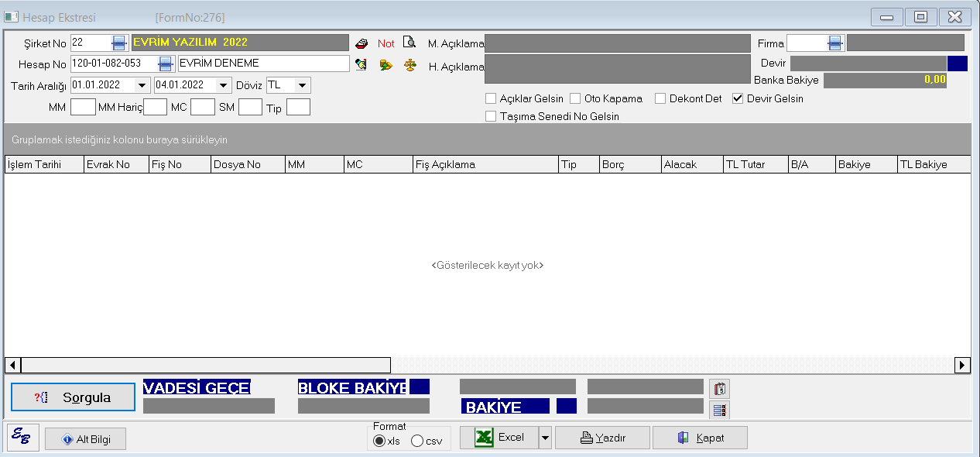
Task: Open the Firma lookup icon
Action: 835,43
